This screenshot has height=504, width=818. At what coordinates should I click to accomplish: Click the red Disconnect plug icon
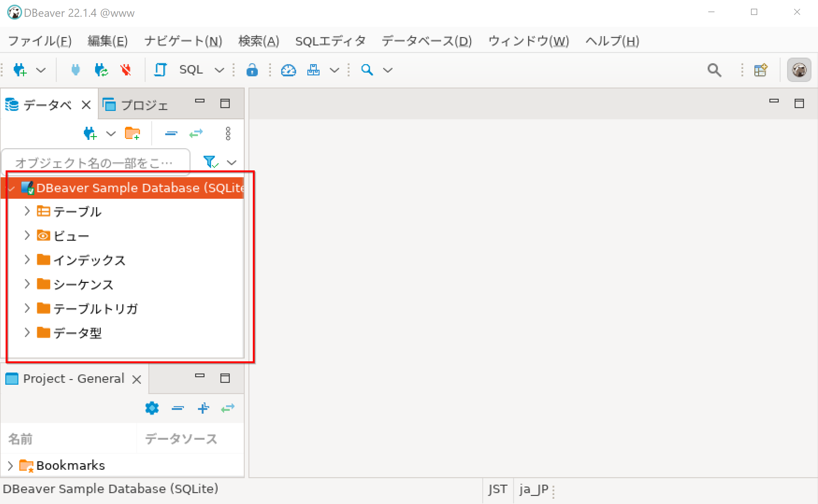pyautogui.click(x=126, y=70)
